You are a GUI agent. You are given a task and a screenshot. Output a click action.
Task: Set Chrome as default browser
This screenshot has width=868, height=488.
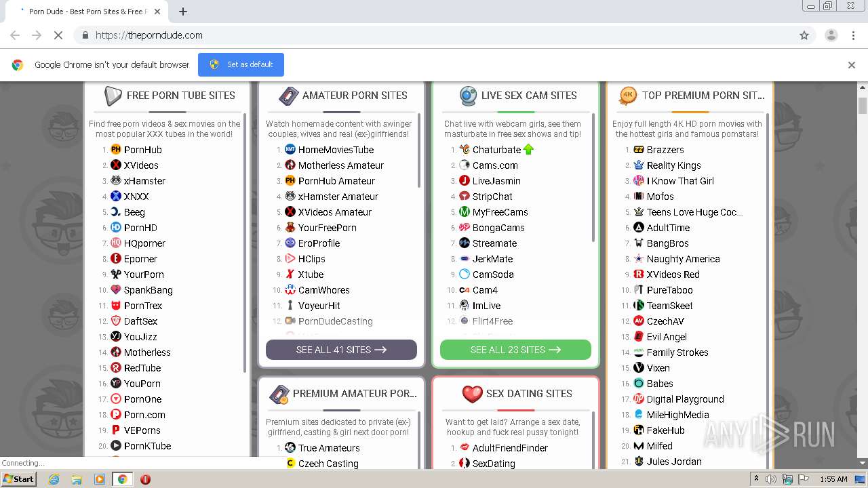click(241, 64)
